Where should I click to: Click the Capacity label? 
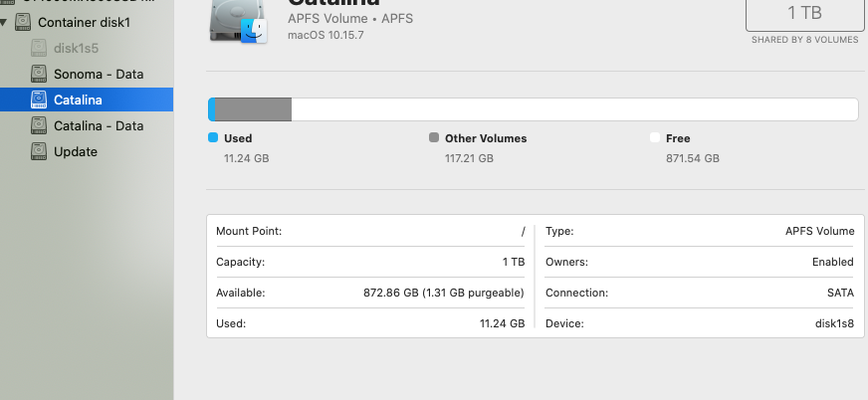(x=240, y=262)
